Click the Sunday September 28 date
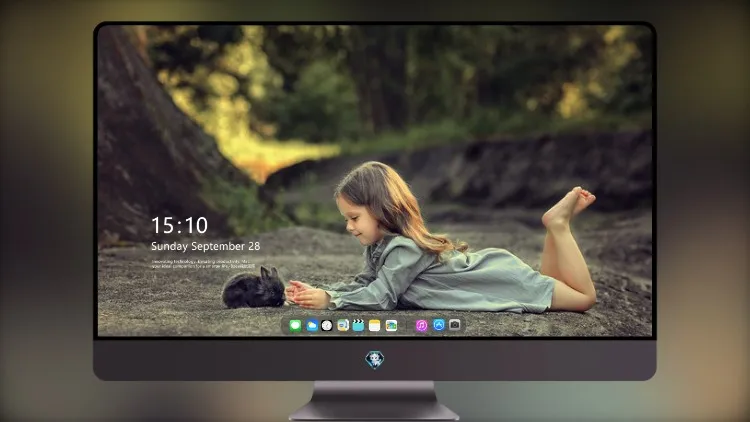This screenshot has height=422, width=750. tap(206, 246)
